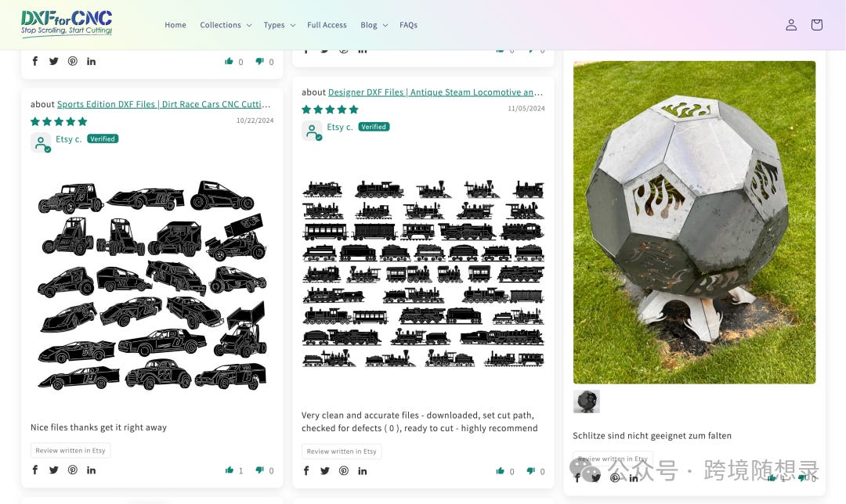The height and width of the screenshot is (504, 846).
Task: Expand the Blog dropdown menu
Action: pos(374,25)
